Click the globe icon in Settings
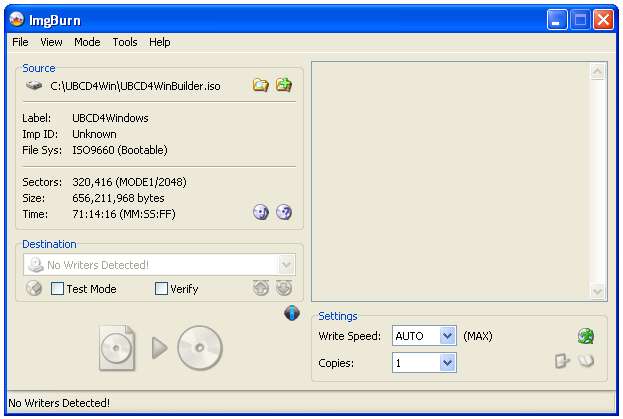Viewport: 623px width, 419px height. coord(586,336)
